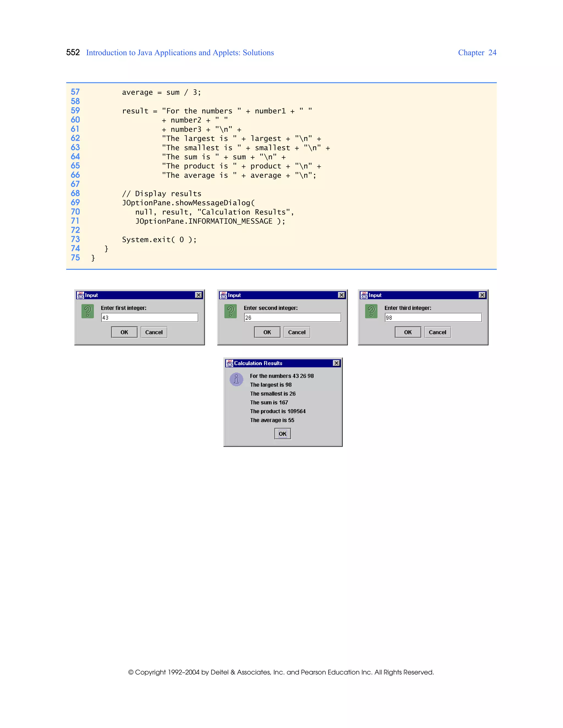
Task: Click OK in the second integer dialog
Action: tap(267, 332)
